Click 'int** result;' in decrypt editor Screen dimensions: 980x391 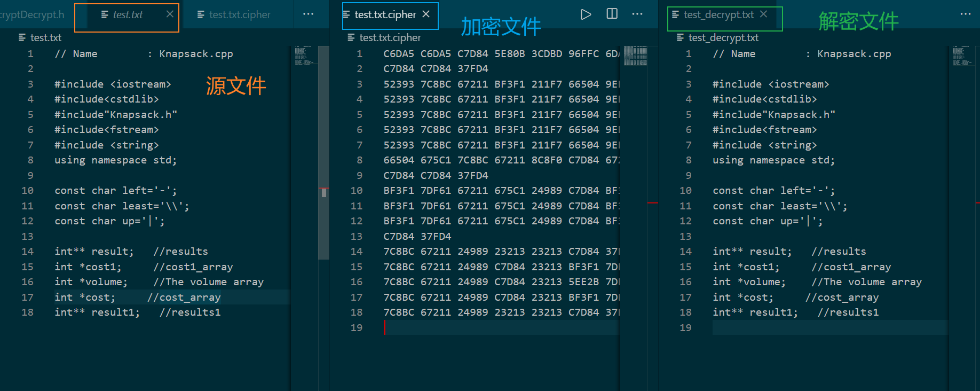click(x=752, y=252)
